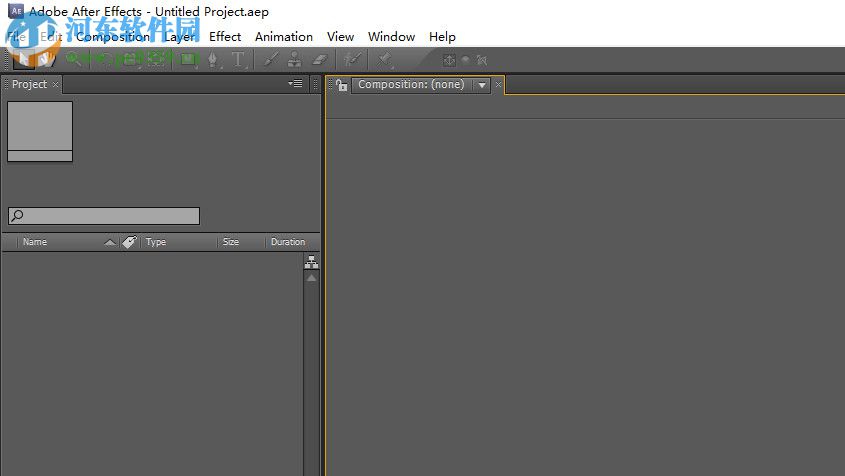845x476 pixels.
Task: Select the Zoom magnifier tool
Action: (x=73, y=59)
